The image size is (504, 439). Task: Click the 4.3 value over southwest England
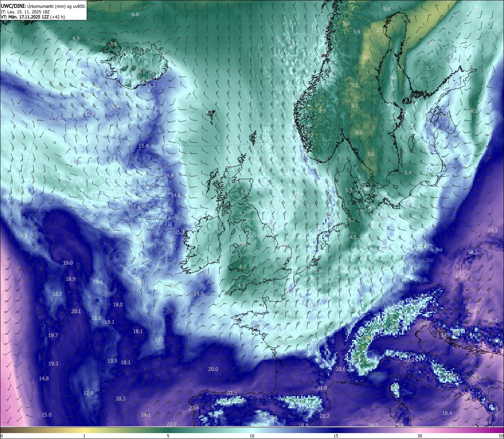pos(241,285)
